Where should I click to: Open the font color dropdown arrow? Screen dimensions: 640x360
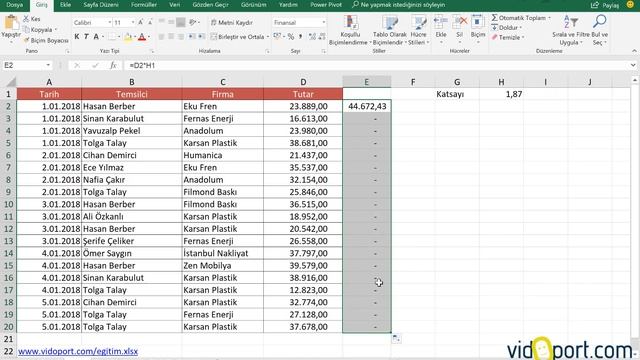[148, 37]
